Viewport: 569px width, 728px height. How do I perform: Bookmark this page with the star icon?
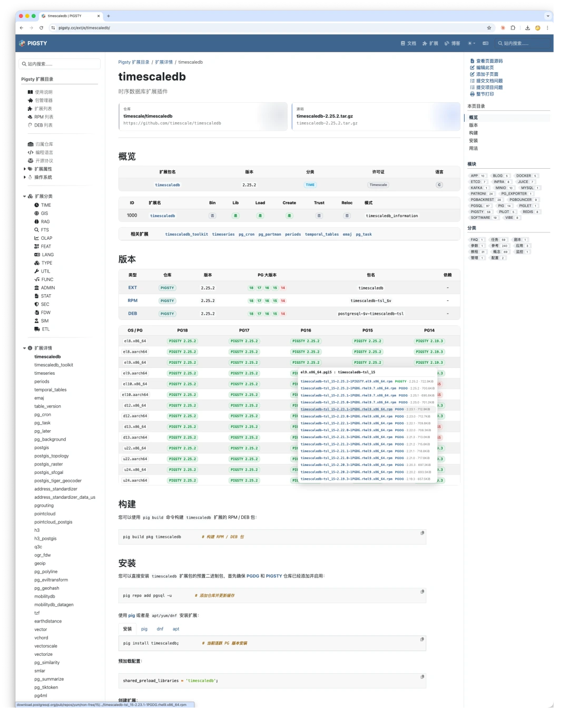tap(489, 28)
